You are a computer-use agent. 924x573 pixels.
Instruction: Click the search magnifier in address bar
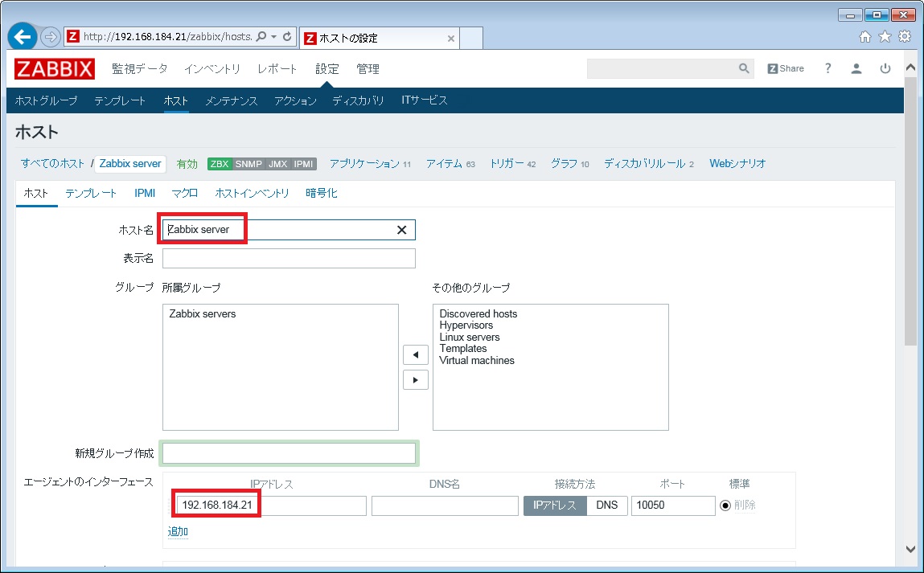(261, 36)
